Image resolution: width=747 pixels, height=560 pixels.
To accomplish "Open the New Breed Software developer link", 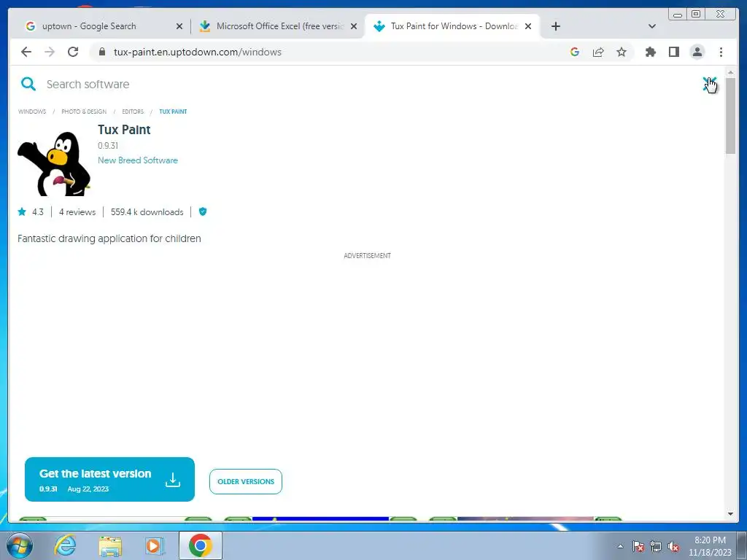I will tap(138, 160).
